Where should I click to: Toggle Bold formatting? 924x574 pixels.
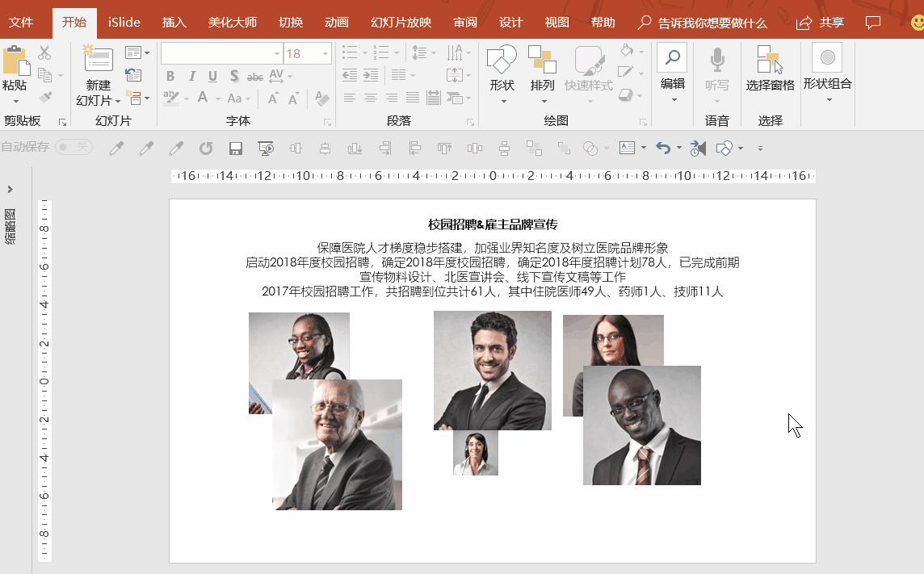pyautogui.click(x=170, y=76)
